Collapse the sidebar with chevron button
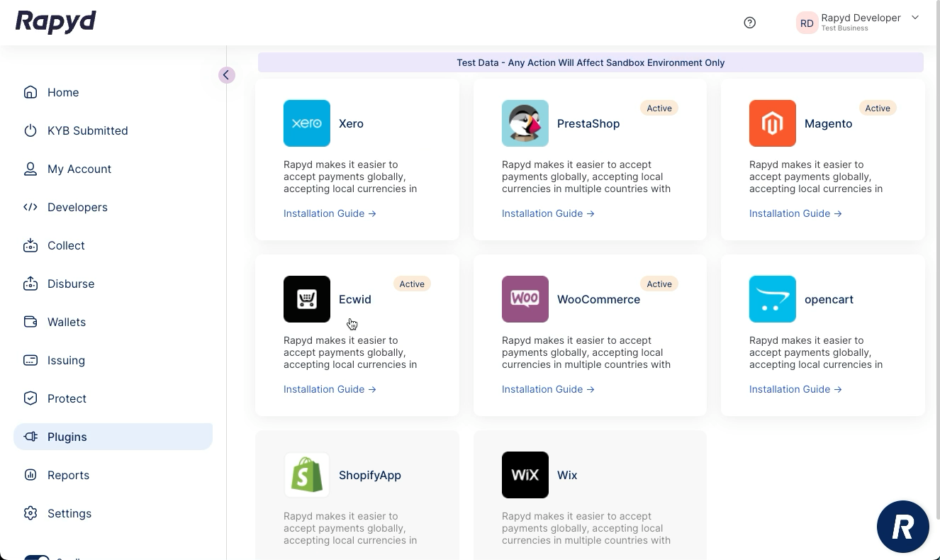The image size is (940, 560). tap(227, 75)
